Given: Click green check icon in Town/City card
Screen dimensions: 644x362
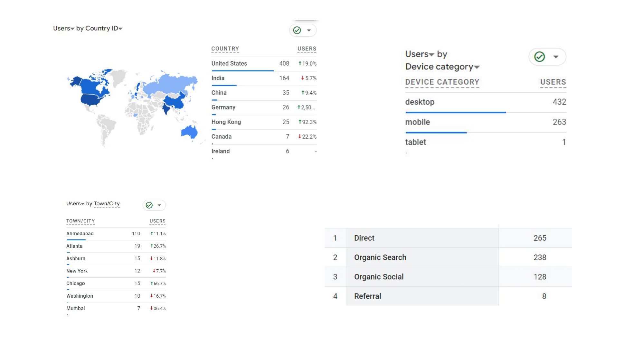Looking at the screenshot, I should click(149, 205).
